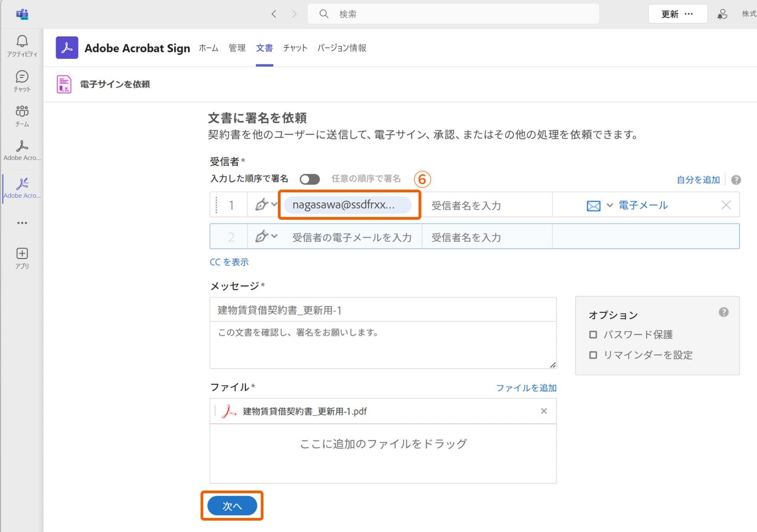
Task: Open more apps ellipsis in sidebar
Action: 22,223
